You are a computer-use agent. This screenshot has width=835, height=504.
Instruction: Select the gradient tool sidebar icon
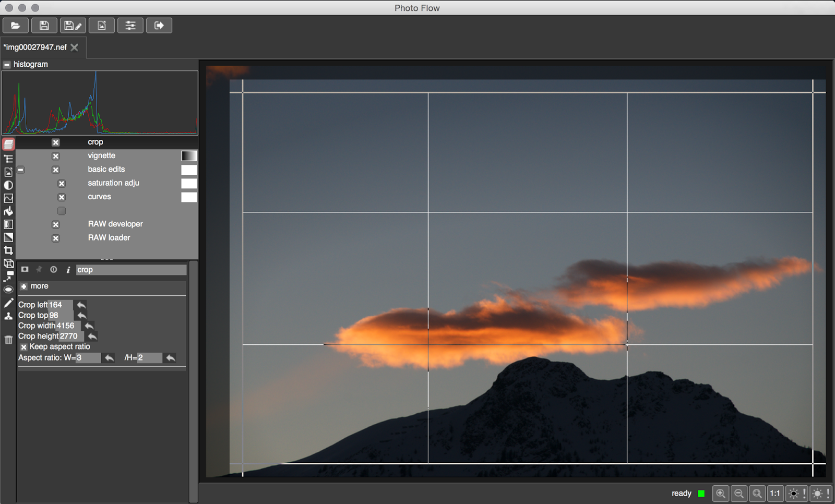(x=8, y=224)
